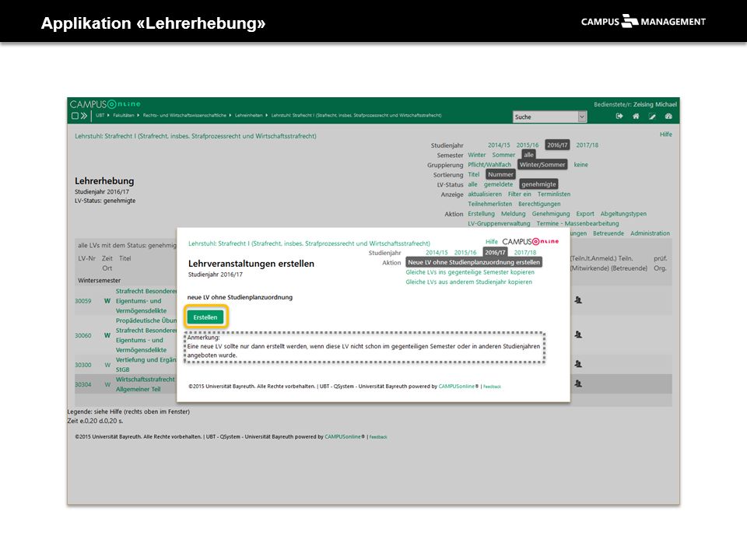Click the Meldung action link
Image resolution: width=747 pixels, height=560 pixels.
tap(513, 214)
